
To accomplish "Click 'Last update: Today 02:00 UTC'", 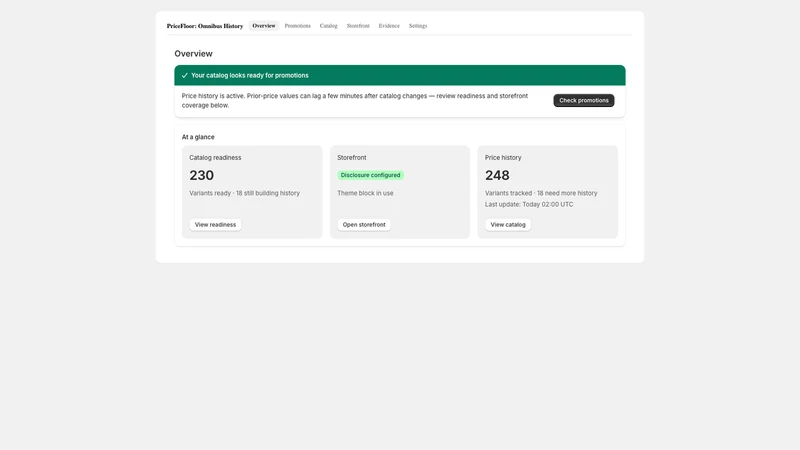I will click(x=529, y=205).
